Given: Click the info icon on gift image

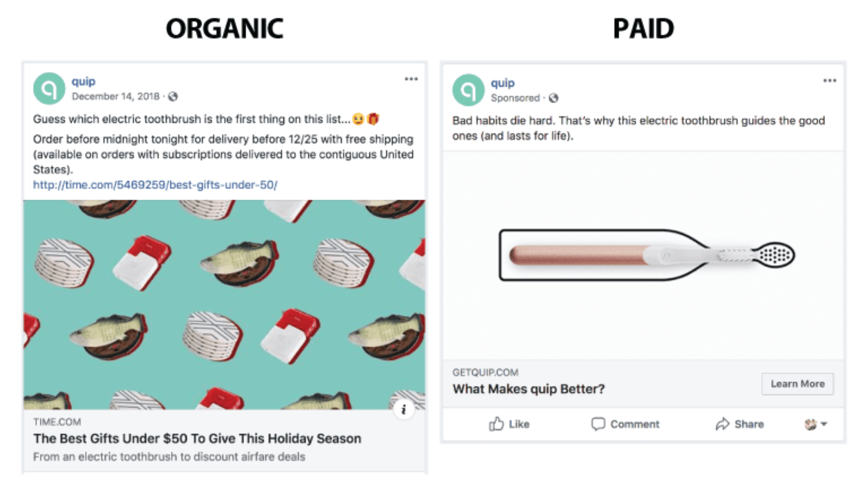Looking at the screenshot, I should click(x=403, y=410).
